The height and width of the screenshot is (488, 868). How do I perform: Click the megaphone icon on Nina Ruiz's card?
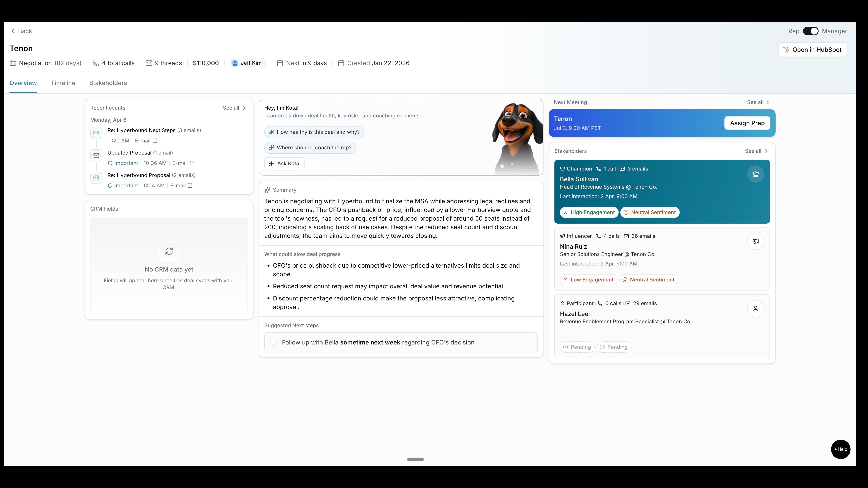click(x=756, y=242)
